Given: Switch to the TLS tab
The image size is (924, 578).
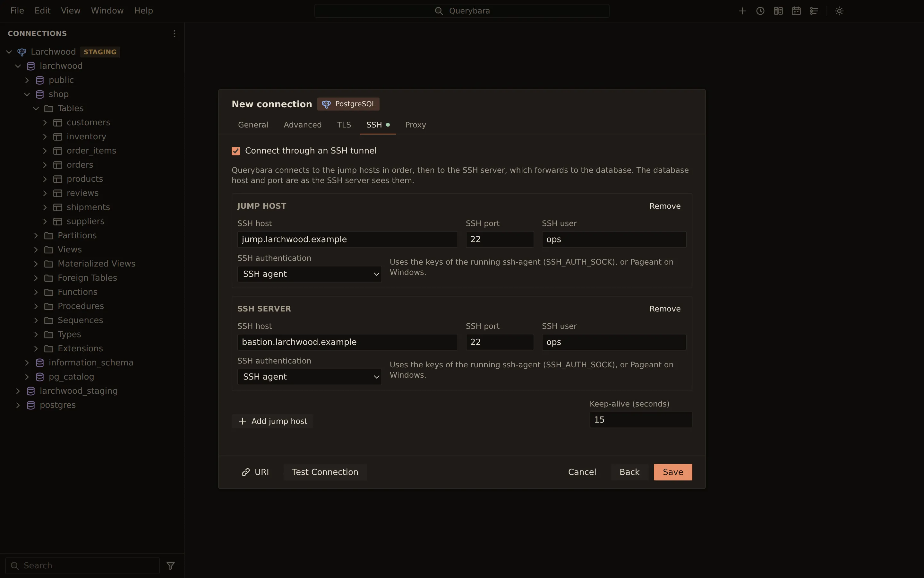Looking at the screenshot, I should point(344,125).
